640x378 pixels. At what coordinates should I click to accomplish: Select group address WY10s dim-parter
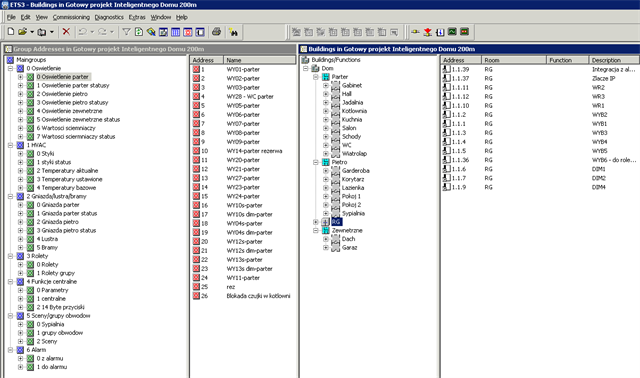249,214
